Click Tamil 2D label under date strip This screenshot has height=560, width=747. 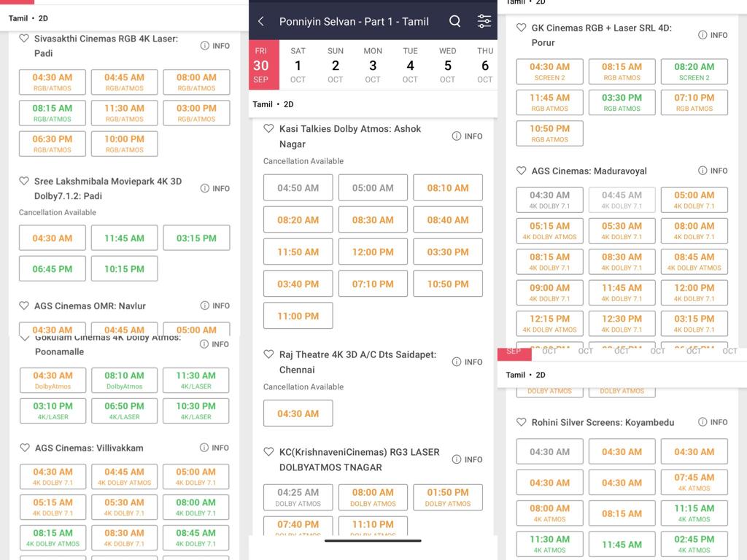273,104
